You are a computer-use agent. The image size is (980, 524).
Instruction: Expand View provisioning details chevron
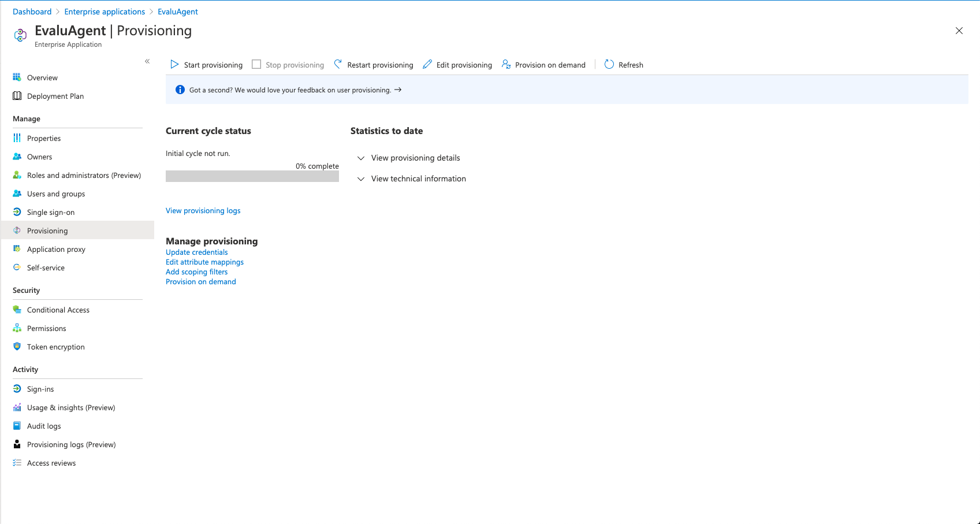pyautogui.click(x=361, y=158)
